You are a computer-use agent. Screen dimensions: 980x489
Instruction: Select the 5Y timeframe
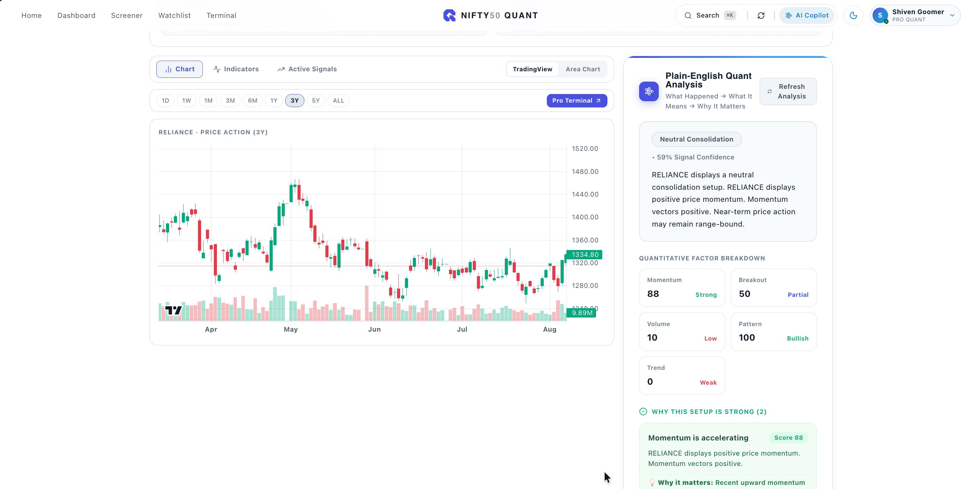coord(316,101)
